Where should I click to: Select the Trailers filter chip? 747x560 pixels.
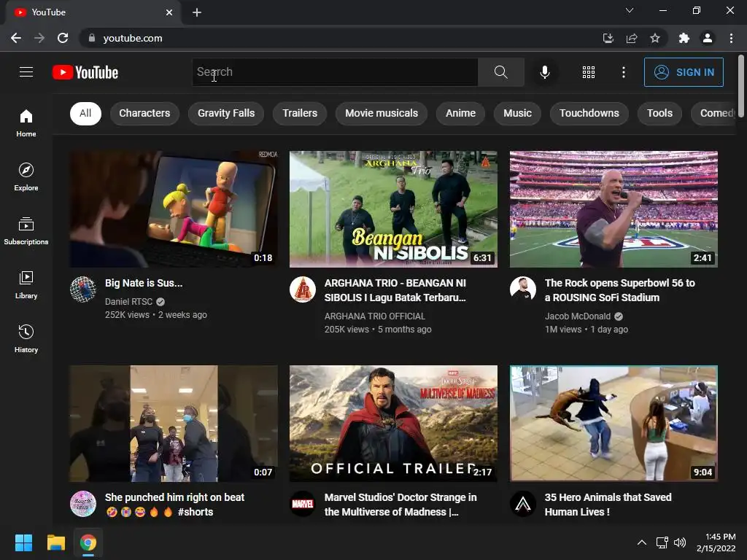pyautogui.click(x=300, y=113)
